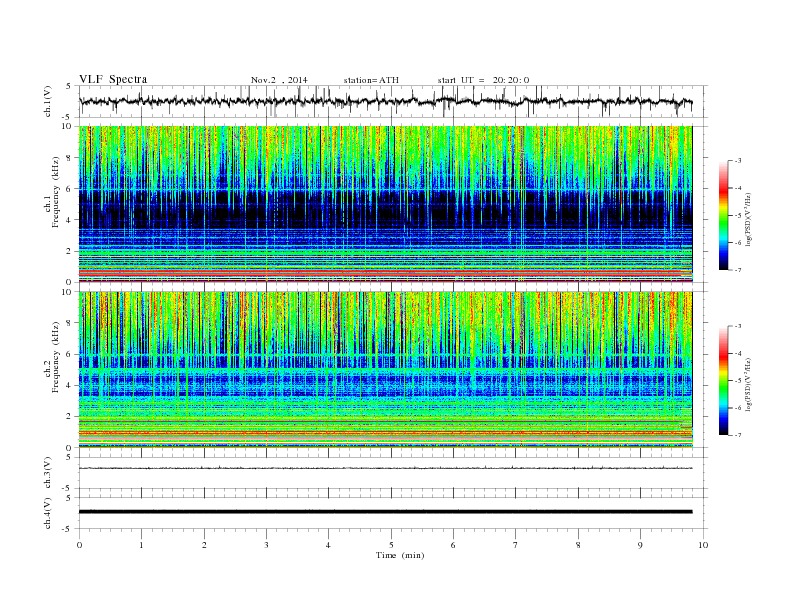Click the log(PSD) label beside ch.2 colorbar
This screenshot has height=612, width=792.
point(749,383)
